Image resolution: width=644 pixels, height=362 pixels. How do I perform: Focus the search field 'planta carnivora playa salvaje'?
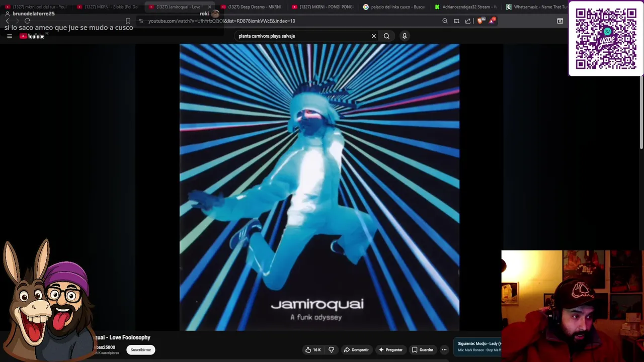coord(303,36)
